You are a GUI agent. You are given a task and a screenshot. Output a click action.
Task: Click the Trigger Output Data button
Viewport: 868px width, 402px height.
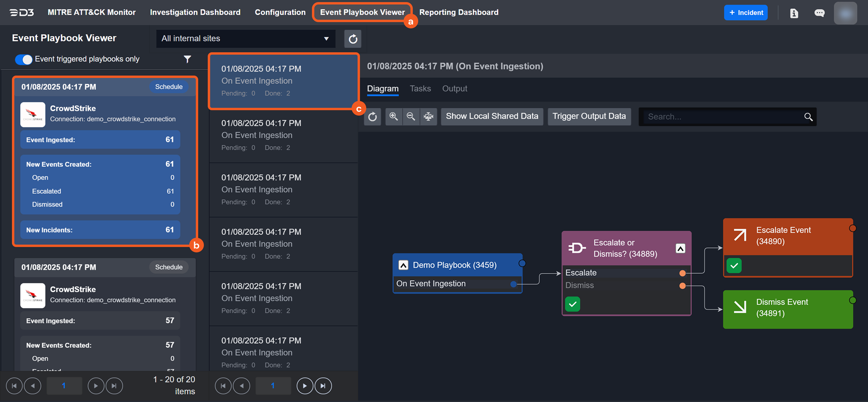point(589,116)
